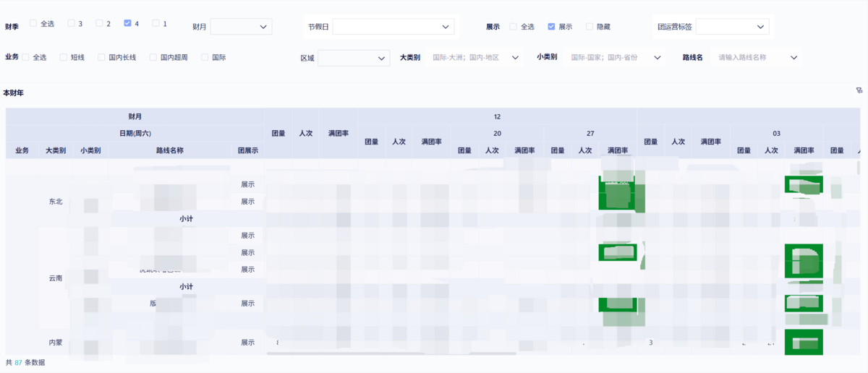Click the 大类别 column header in table
Screen dimensions: 868x373
(x=56, y=150)
